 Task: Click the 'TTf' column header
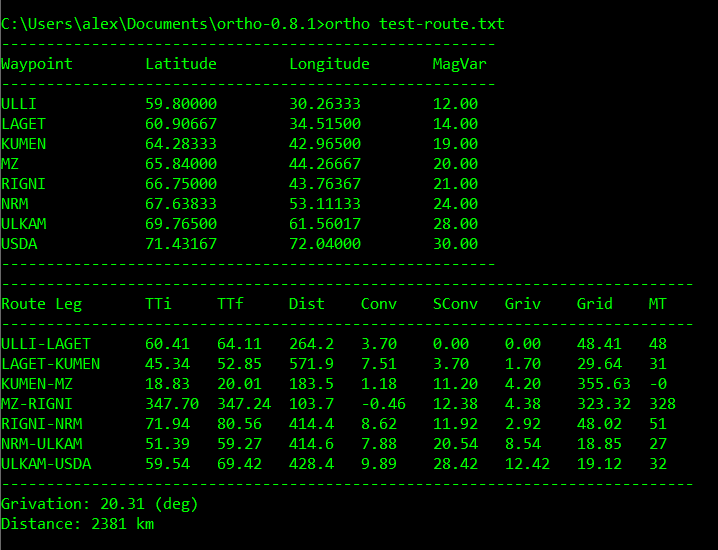tap(230, 304)
